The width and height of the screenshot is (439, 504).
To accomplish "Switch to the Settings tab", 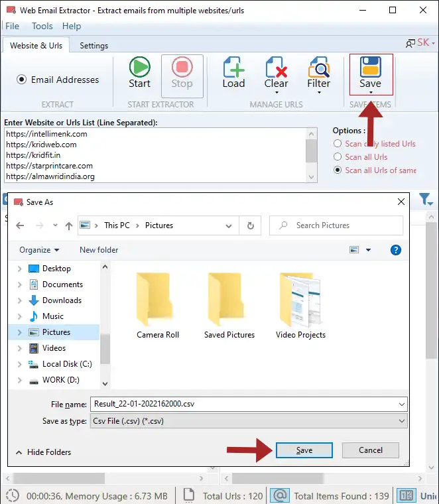I will [x=94, y=46].
